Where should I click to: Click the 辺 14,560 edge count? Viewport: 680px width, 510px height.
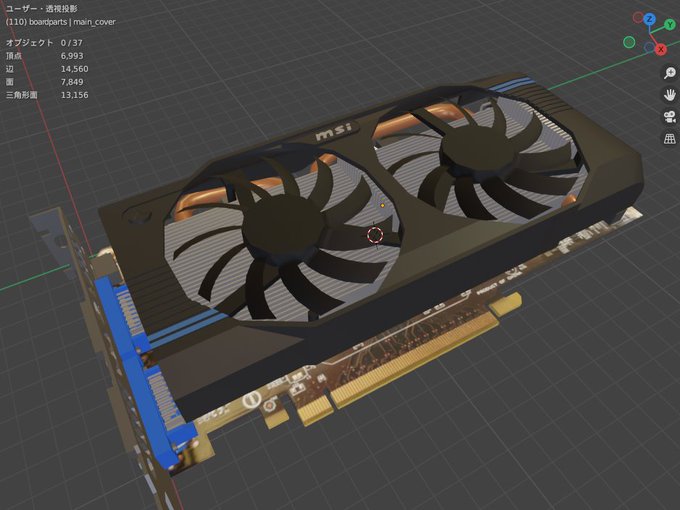tap(47, 69)
